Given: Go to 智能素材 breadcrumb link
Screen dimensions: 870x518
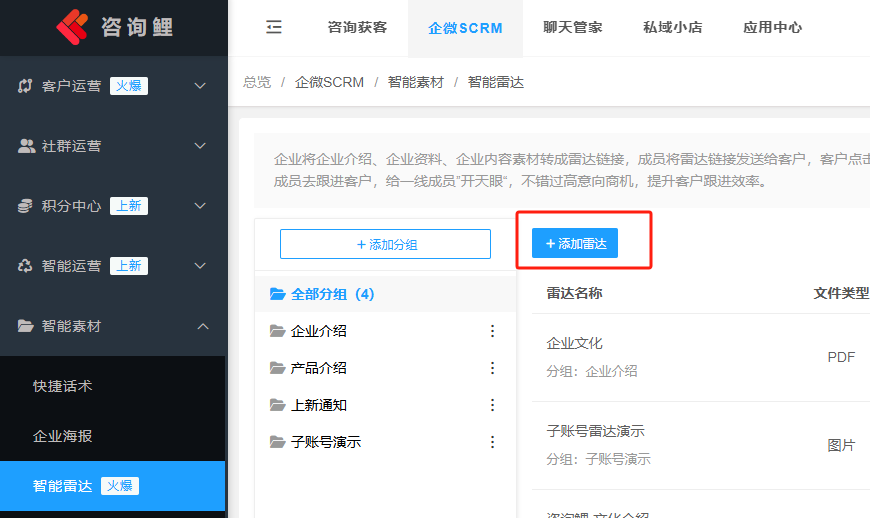Looking at the screenshot, I should click(x=416, y=82).
